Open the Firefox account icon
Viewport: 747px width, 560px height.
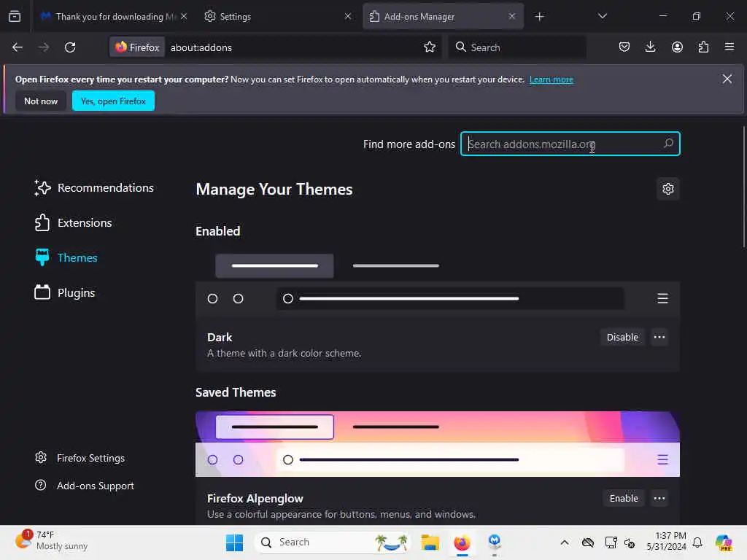coord(677,47)
